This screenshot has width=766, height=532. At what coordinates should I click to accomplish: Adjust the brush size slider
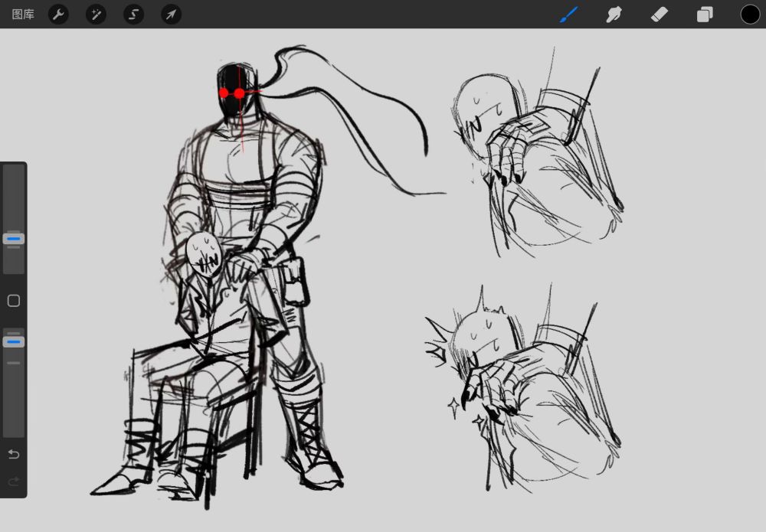point(14,239)
